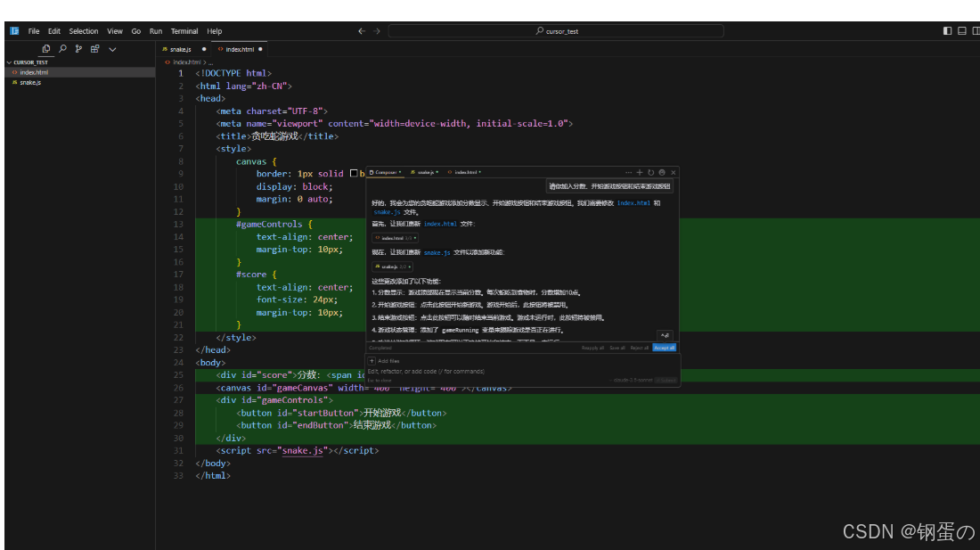Viewport: 980px width, 550px height.
Task: Open the Edit menu
Action: pyautogui.click(x=54, y=31)
